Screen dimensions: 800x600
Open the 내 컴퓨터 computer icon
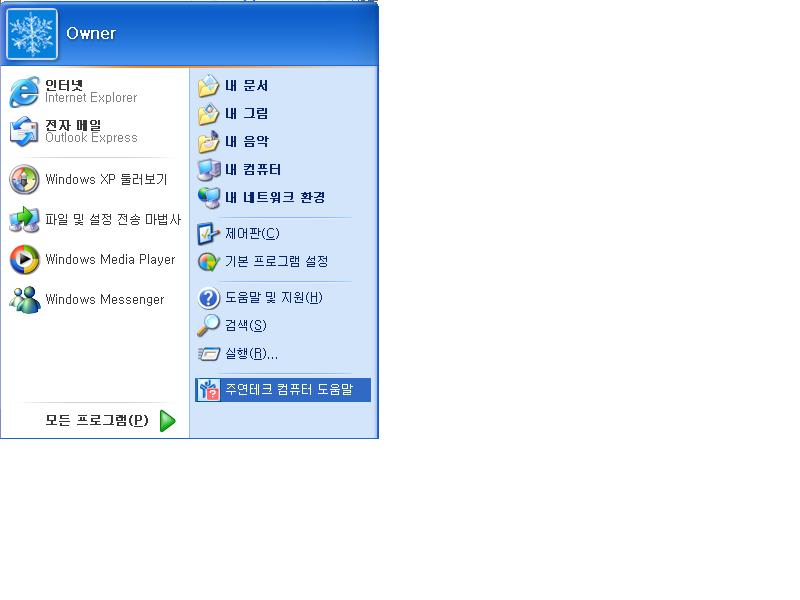(x=209, y=170)
